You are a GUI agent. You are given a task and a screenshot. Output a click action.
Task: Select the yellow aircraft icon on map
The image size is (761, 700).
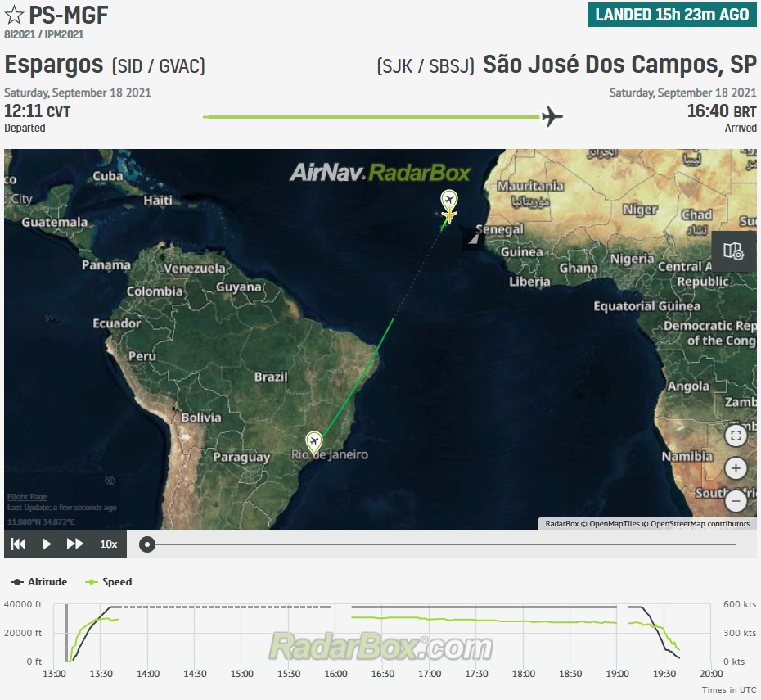coord(449,215)
